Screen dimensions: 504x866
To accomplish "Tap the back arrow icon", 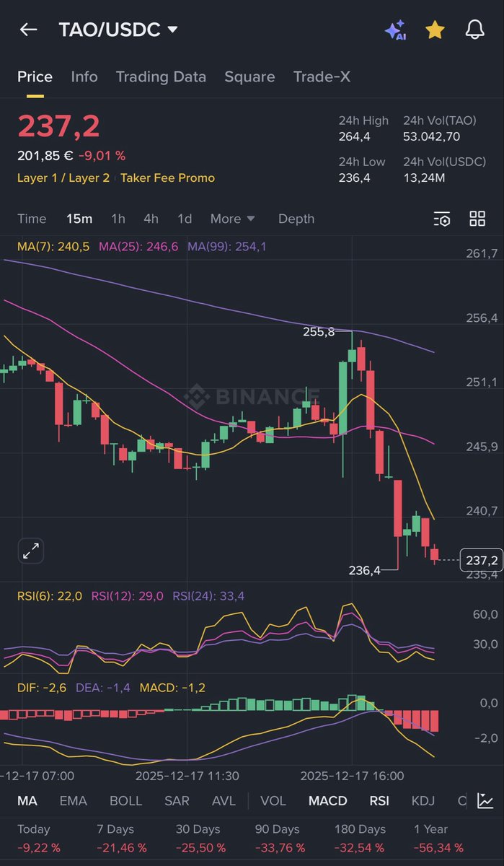I will 29,30.
